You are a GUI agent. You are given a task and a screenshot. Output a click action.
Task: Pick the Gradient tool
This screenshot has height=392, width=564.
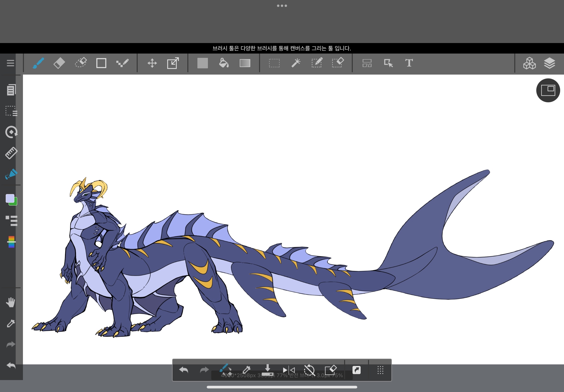point(245,63)
